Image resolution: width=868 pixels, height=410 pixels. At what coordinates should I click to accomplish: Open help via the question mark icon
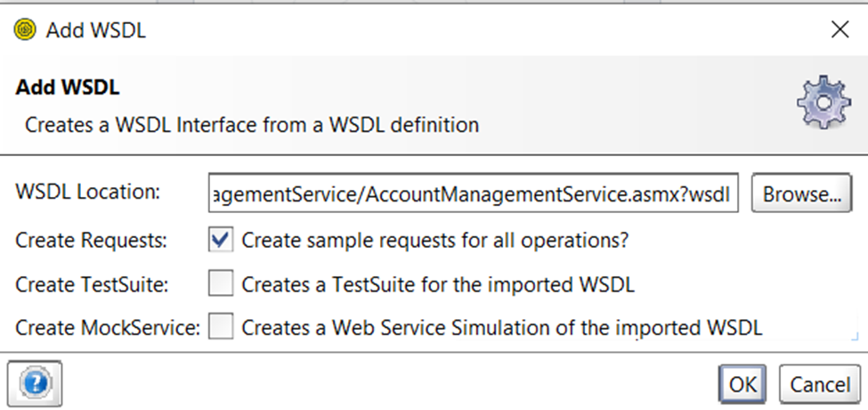click(35, 383)
